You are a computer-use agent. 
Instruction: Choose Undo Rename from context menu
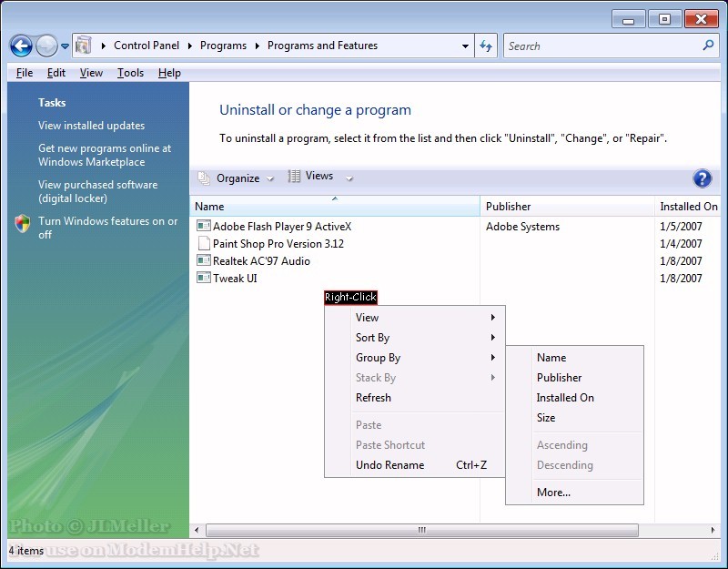415,464
